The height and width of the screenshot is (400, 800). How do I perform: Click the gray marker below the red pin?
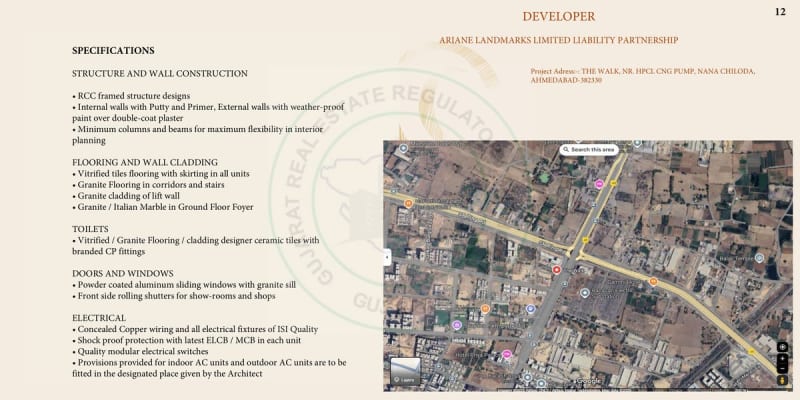click(585, 293)
